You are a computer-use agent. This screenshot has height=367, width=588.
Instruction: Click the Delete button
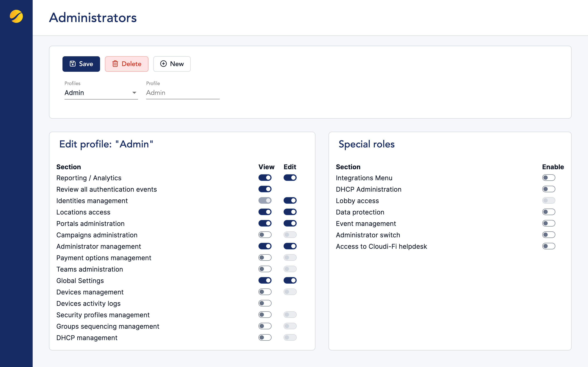pos(127,64)
